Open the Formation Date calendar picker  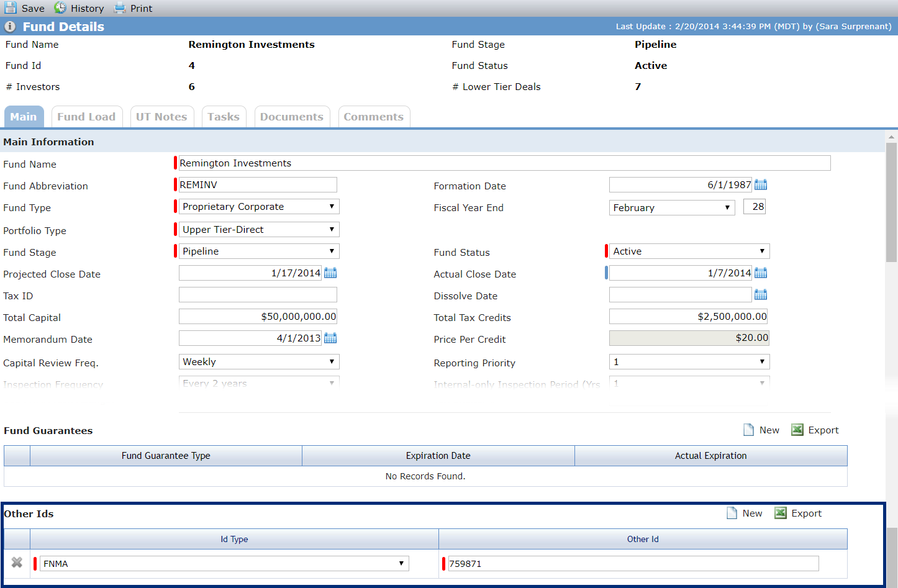point(761,184)
